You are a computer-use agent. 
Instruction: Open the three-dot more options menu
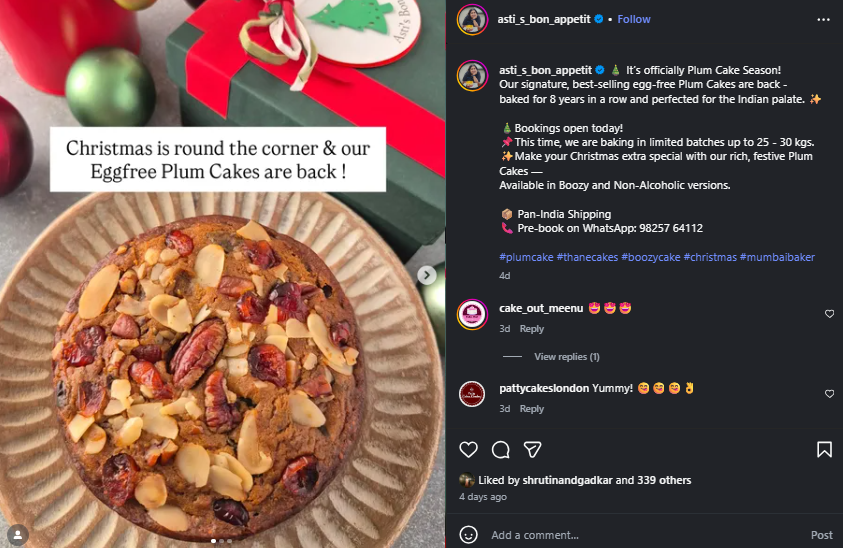coord(823,19)
